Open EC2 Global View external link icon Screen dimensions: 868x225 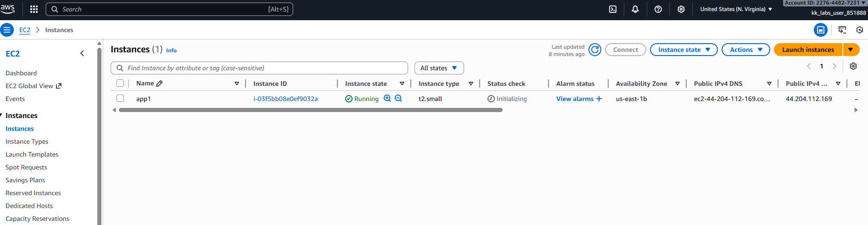coord(59,86)
